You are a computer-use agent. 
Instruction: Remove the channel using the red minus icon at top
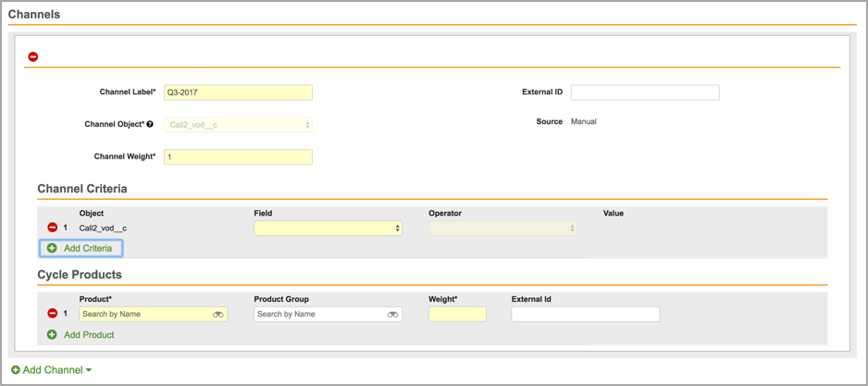click(33, 56)
